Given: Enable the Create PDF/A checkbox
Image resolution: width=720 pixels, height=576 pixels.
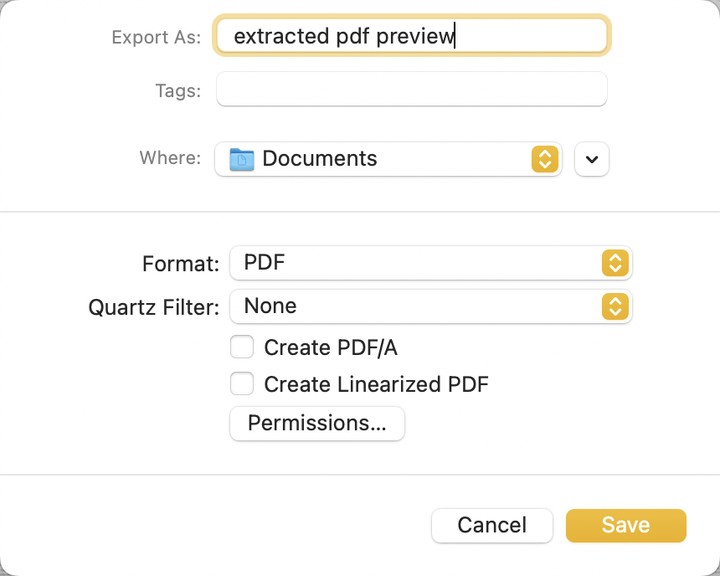Looking at the screenshot, I should pyautogui.click(x=242, y=348).
